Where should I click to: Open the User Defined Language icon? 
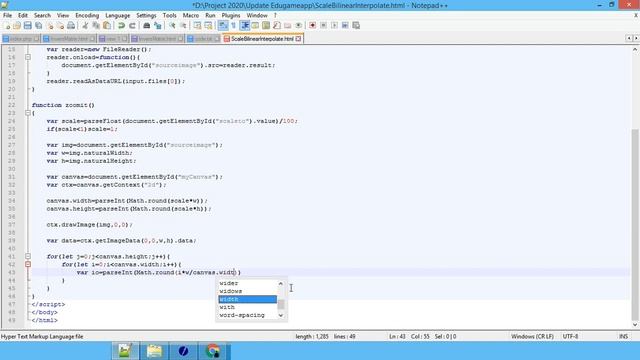(255, 25)
